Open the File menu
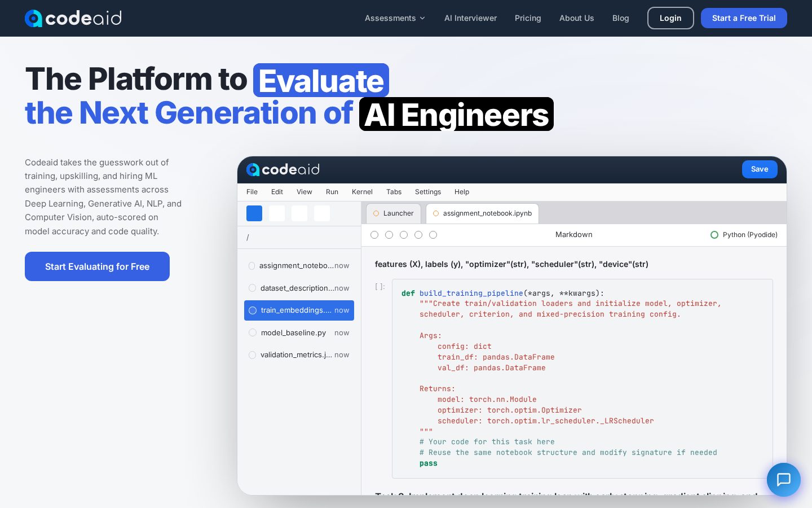This screenshot has width=812, height=508. pos(252,192)
